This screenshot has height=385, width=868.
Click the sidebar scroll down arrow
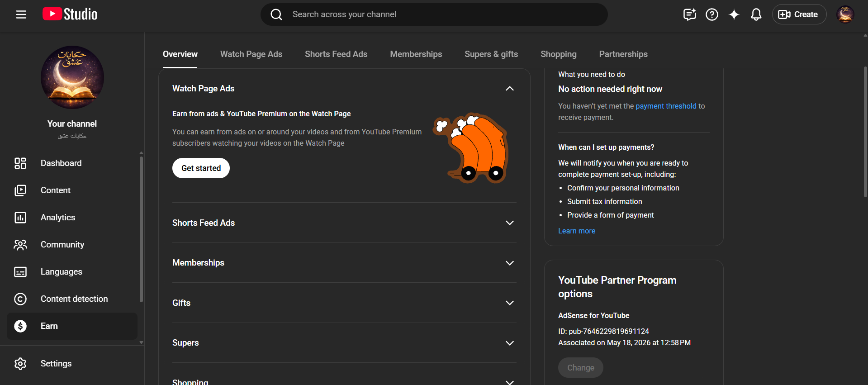coord(141,342)
